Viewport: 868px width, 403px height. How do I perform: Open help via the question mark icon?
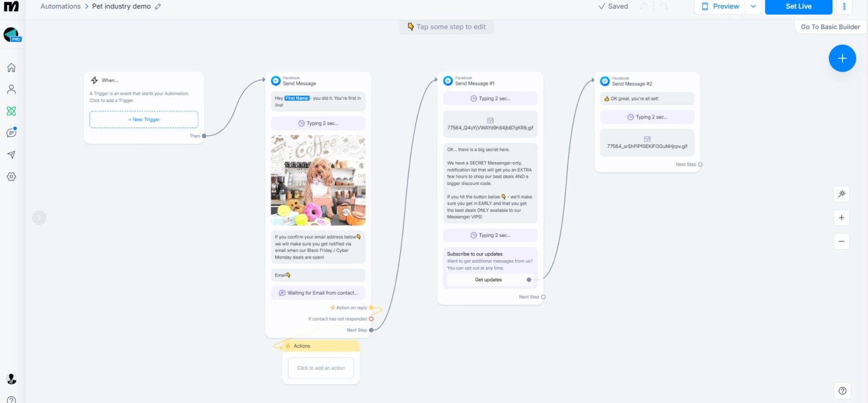tap(841, 390)
